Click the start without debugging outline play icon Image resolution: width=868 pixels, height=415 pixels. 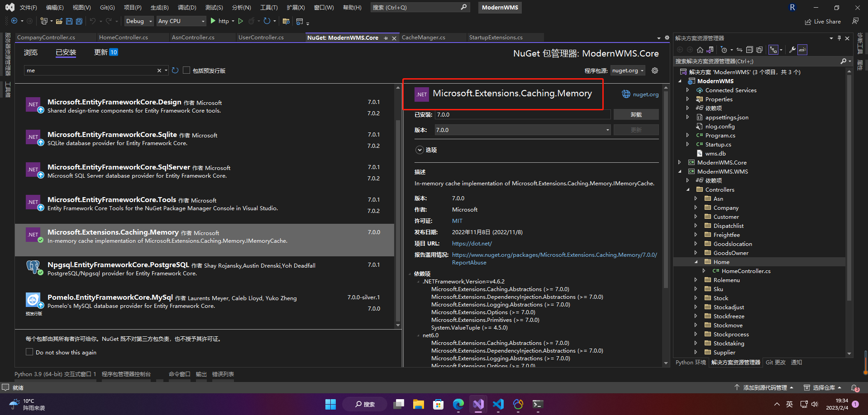[241, 21]
